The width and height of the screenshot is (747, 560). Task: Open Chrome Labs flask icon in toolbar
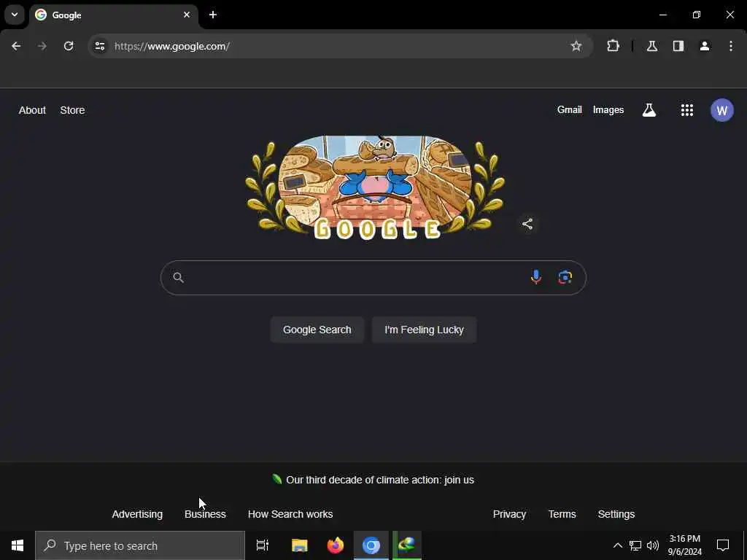[x=652, y=46]
